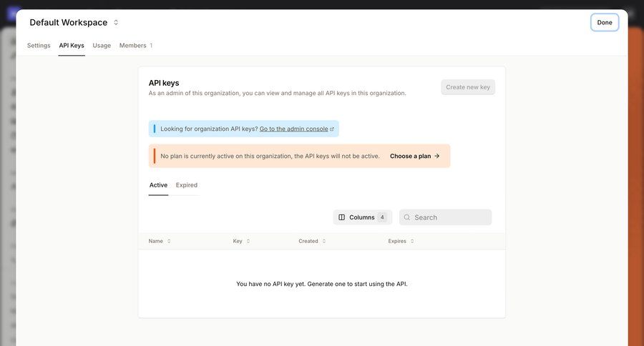Click the Done button
The image size is (644, 346).
[x=605, y=23]
